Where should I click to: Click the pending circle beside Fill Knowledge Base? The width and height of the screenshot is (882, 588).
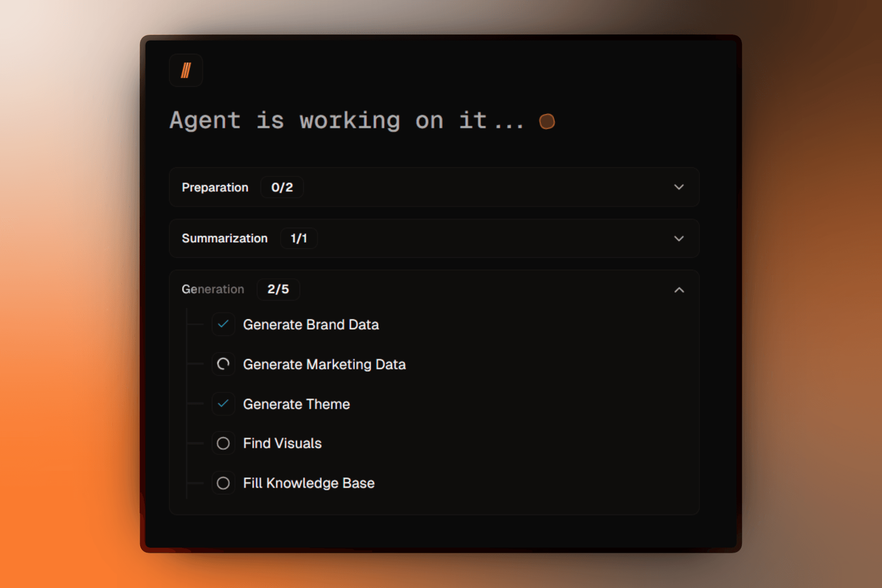pyautogui.click(x=224, y=483)
